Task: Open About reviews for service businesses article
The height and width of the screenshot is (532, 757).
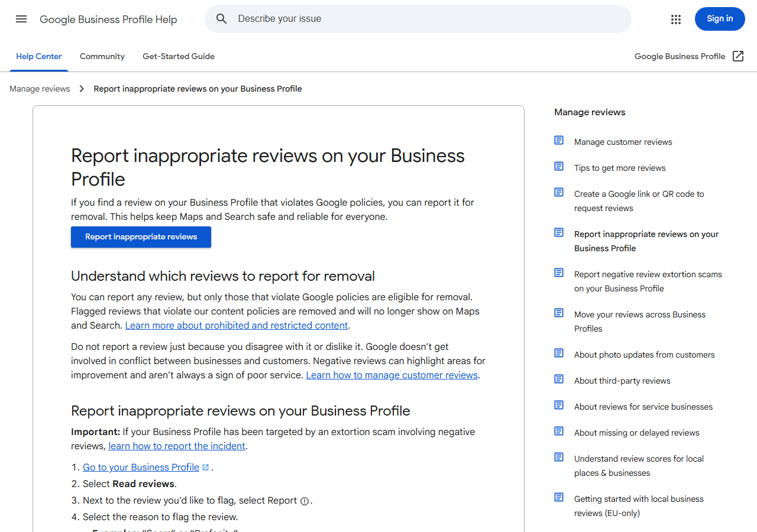Action: [643, 407]
